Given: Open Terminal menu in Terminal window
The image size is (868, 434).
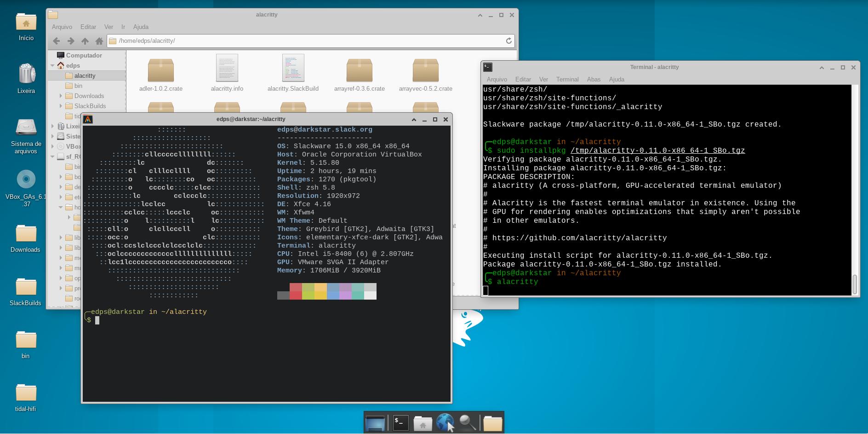Looking at the screenshot, I should click(567, 79).
